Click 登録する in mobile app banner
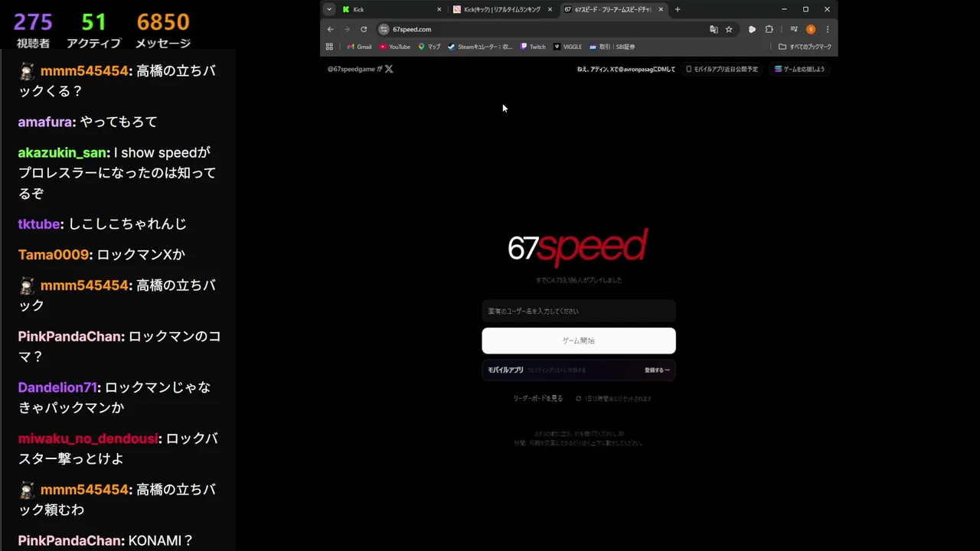The width and height of the screenshot is (980, 551). coord(657,370)
